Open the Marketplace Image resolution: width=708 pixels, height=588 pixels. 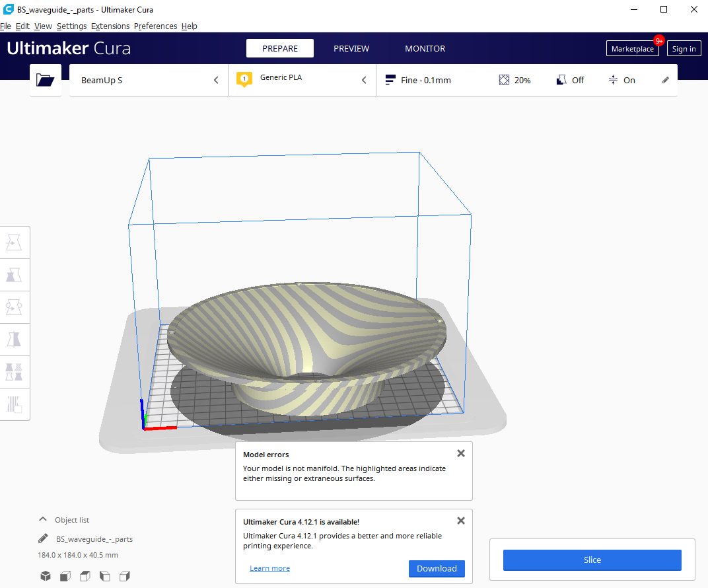point(632,48)
